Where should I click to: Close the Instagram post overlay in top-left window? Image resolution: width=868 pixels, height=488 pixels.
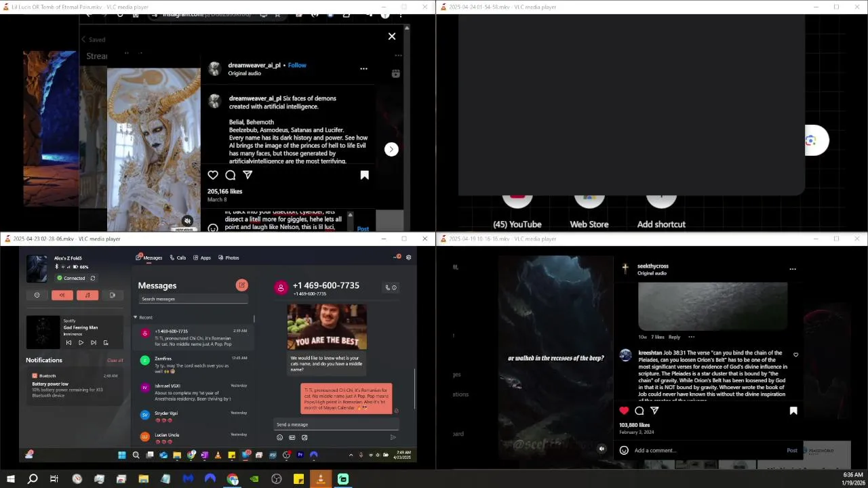point(391,36)
